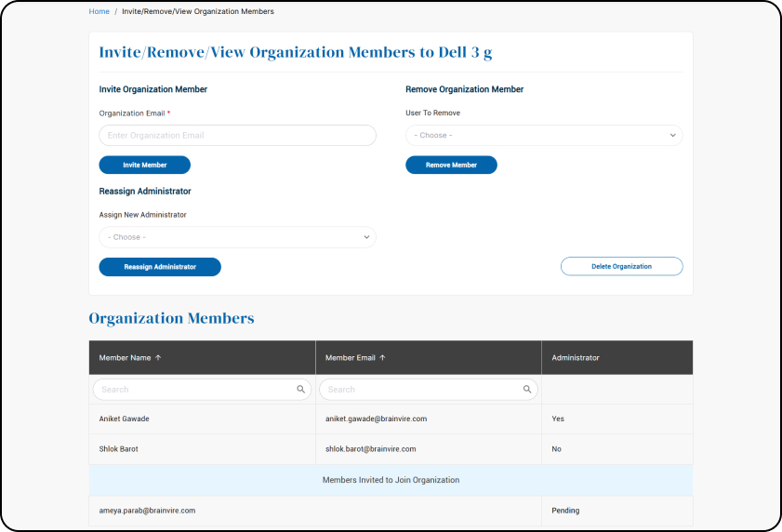Click the No administrator value
The height and width of the screenshot is (532, 782).
click(x=557, y=449)
